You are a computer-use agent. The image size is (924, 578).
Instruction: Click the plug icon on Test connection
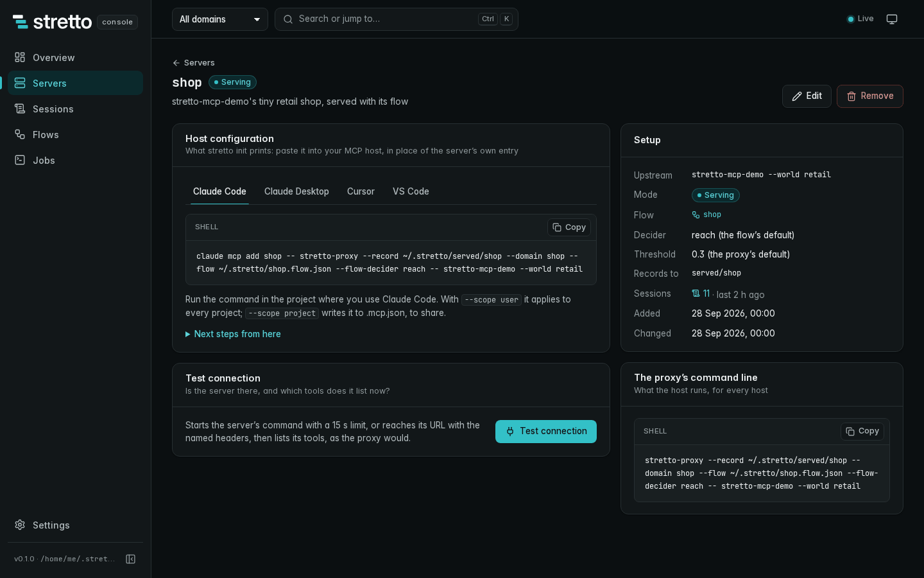point(510,432)
